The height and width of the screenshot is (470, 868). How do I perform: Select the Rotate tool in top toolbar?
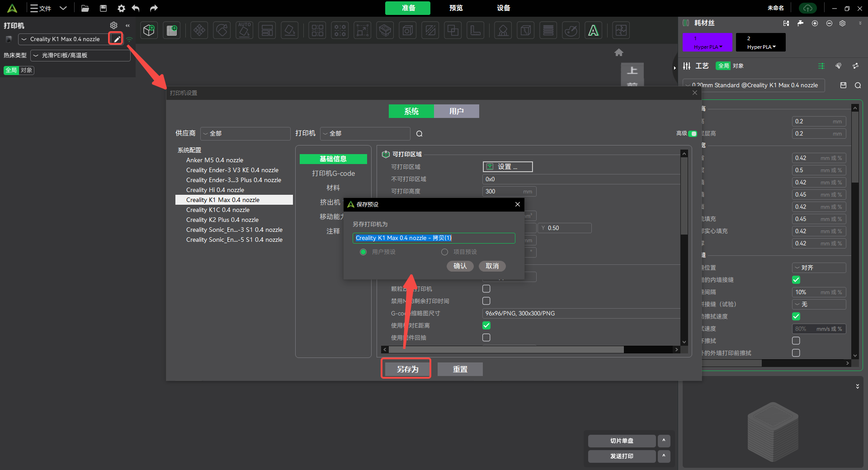coord(222,30)
